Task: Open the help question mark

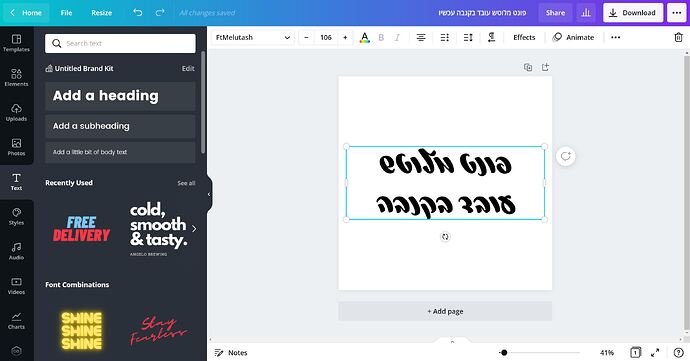Action: [x=679, y=353]
